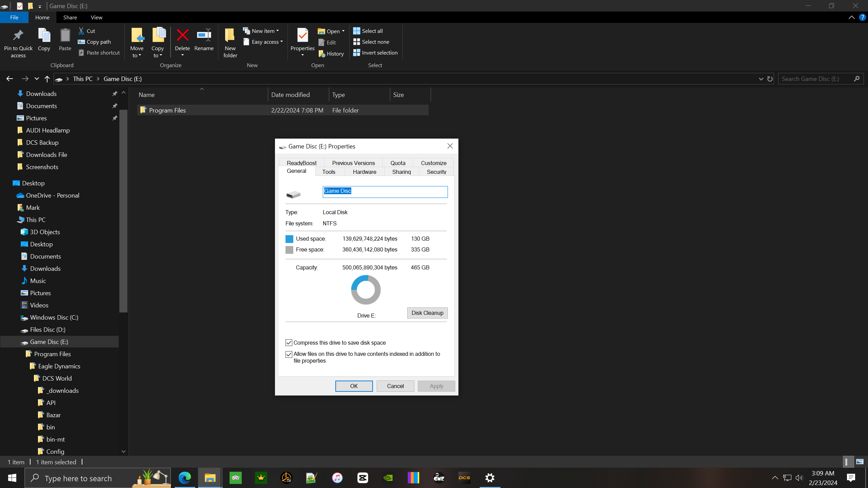Open the Windows Start menu
The height and width of the screenshot is (488, 868).
pos(12,478)
